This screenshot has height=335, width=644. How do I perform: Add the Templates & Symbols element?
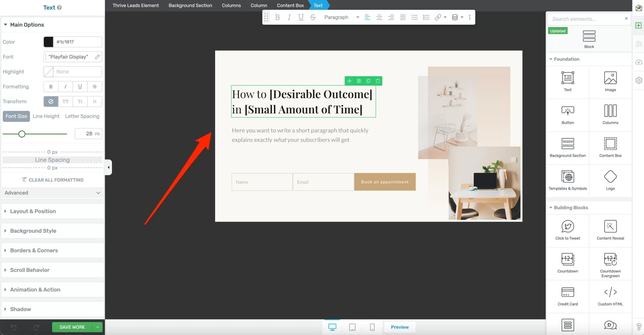[x=568, y=180]
